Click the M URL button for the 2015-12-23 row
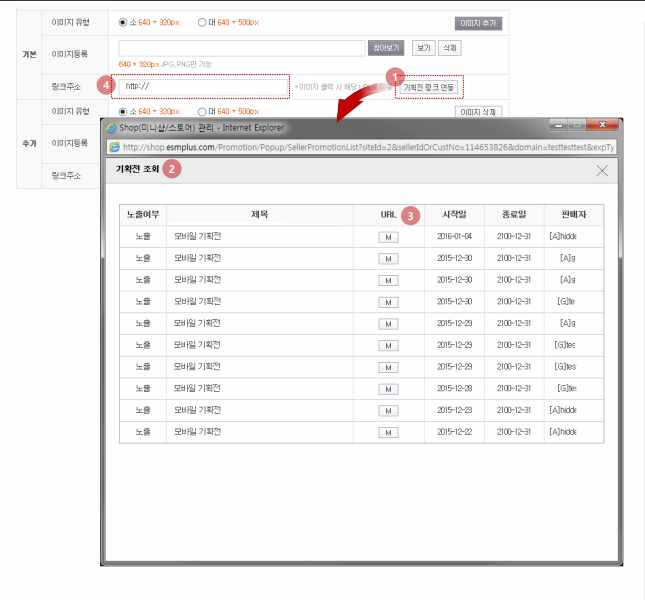645x600 pixels. coord(388,411)
